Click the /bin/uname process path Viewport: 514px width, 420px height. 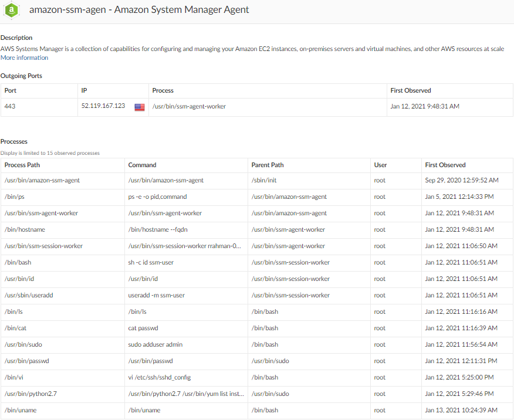pos(21,410)
